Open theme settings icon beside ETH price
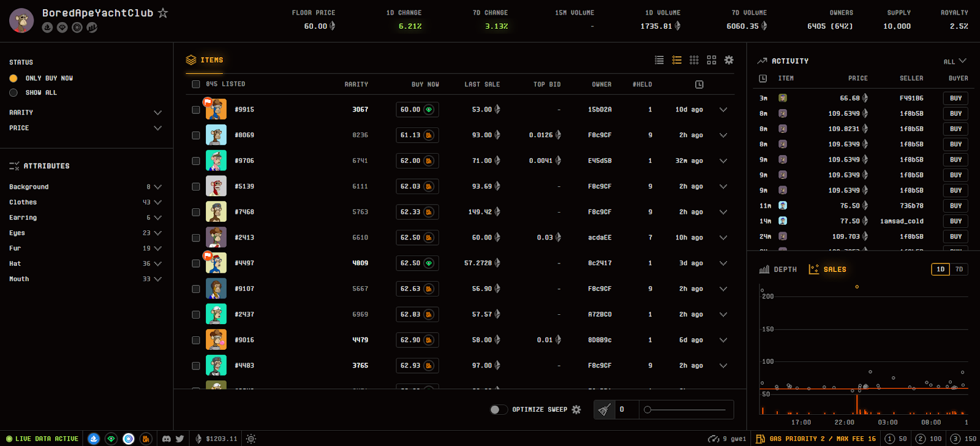This screenshot has width=980, height=446. tap(251, 439)
